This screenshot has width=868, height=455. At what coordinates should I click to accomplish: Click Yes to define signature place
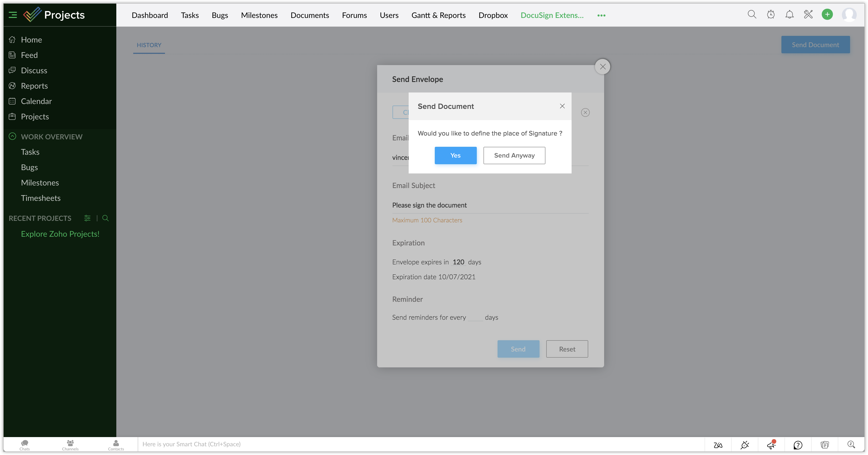[455, 155]
